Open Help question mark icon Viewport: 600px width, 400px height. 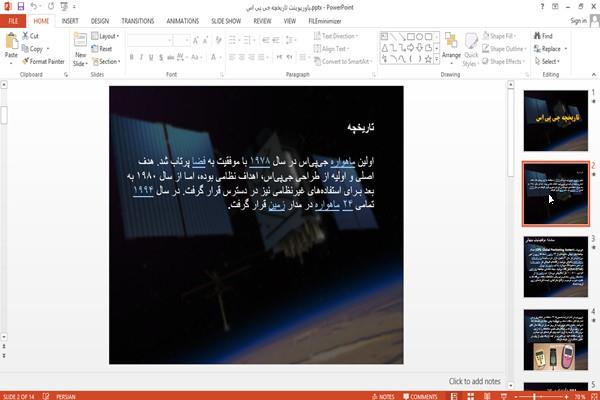click(542, 7)
